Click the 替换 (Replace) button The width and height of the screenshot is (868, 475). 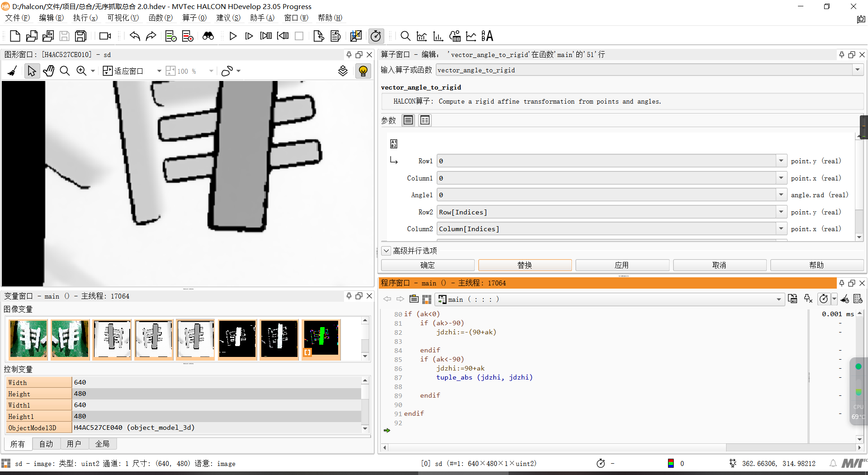tap(525, 265)
